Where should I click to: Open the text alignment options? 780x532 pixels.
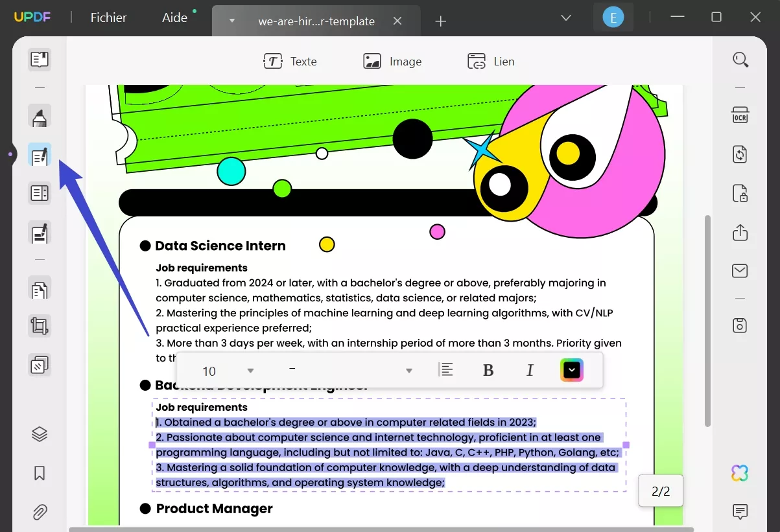(446, 370)
